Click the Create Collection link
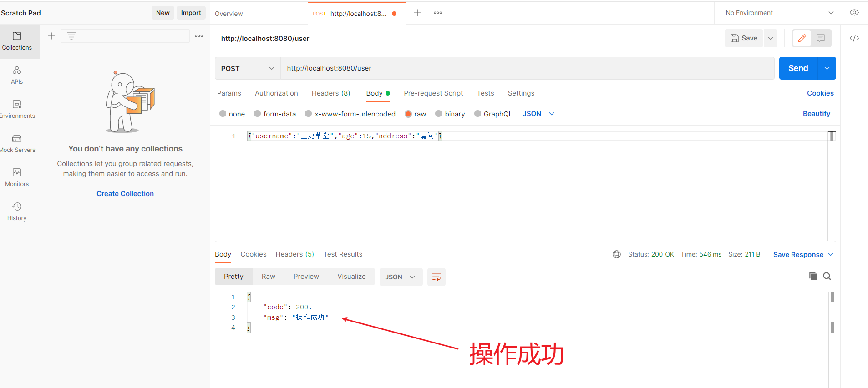The width and height of the screenshot is (868, 388). 125,194
